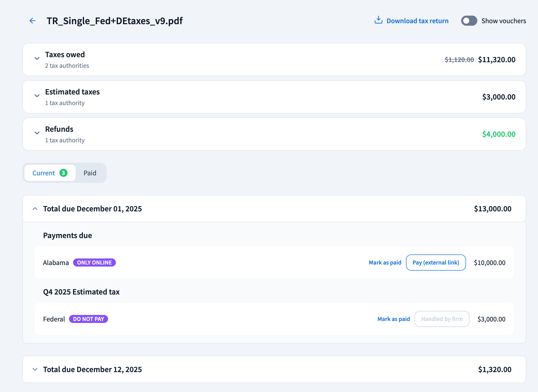
Task: Click the TR_Single_Fed+DEtaxes_v9.pdf title
Action: pos(115,21)
